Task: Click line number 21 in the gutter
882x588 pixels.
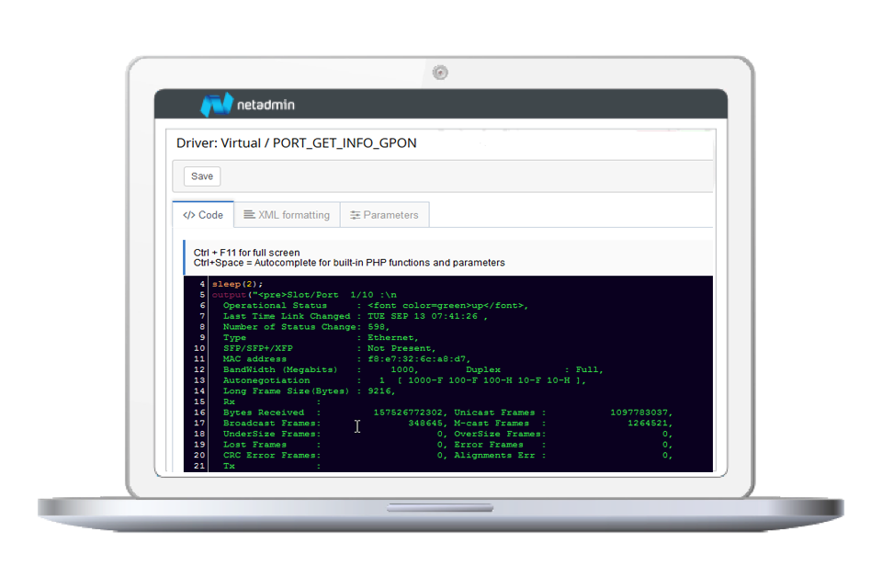Action: 199,467
